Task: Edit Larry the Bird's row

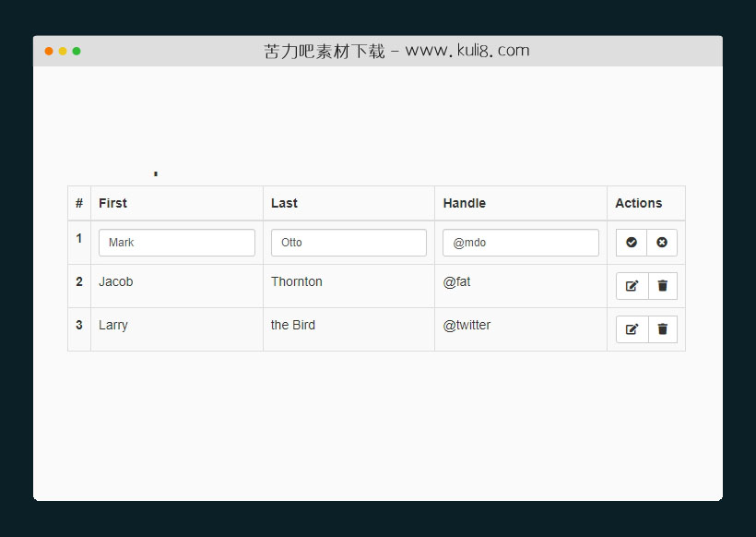Action: click(x=632, y=329)
